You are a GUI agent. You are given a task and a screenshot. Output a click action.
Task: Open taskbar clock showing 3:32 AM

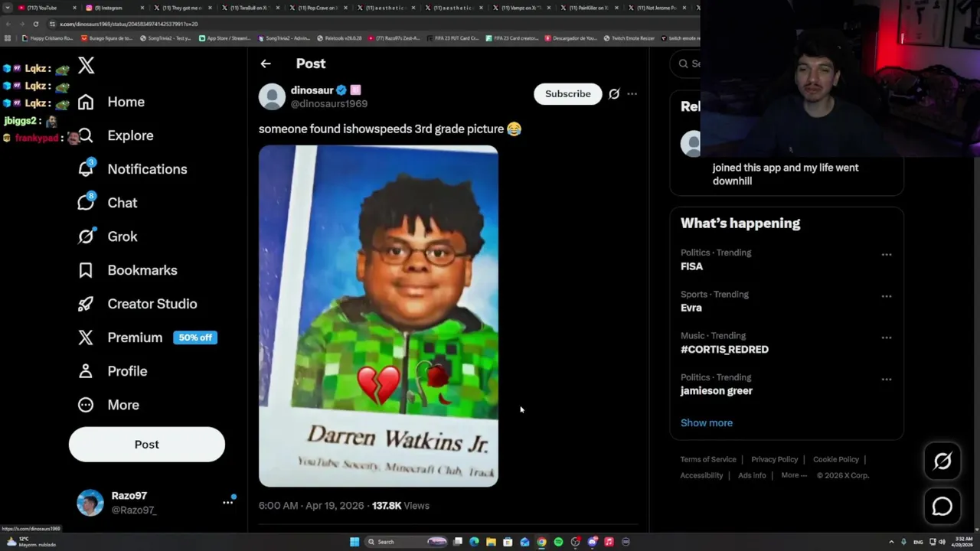[x=962, y=542]
